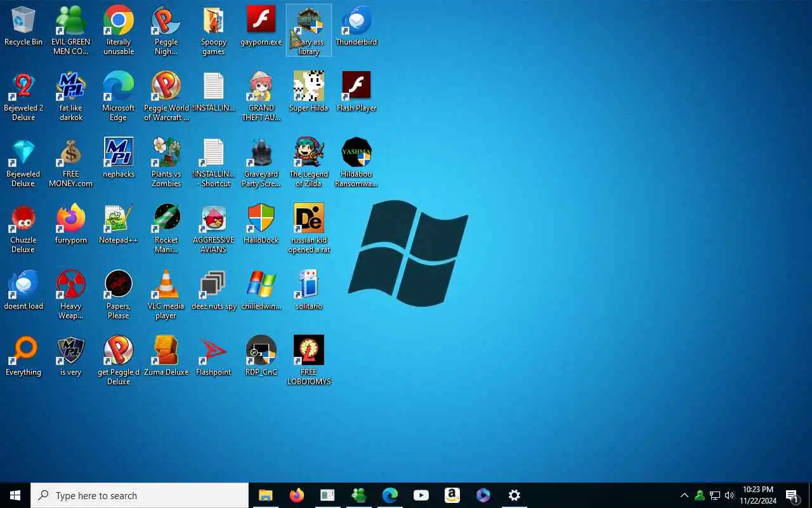Open the Spoopy games folder
This screenshot has height=508, width=812.
coord(214,30)
